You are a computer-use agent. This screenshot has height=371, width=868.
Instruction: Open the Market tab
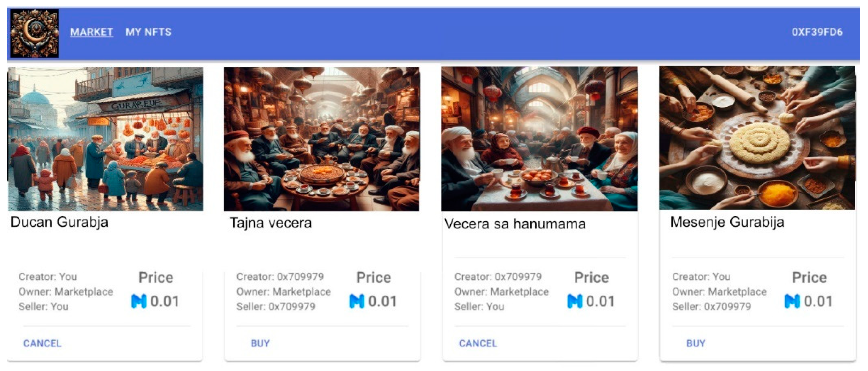pyautogui.click(x=92, y=32)
